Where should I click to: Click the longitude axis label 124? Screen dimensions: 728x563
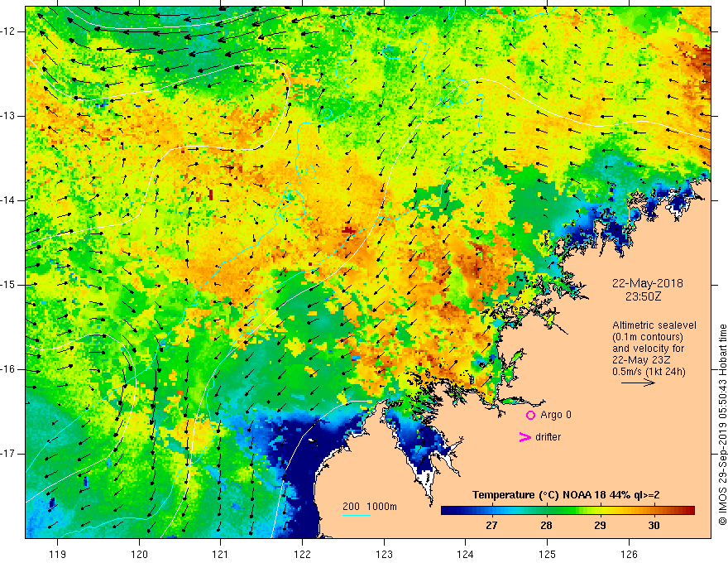click(x=466, y=554)
